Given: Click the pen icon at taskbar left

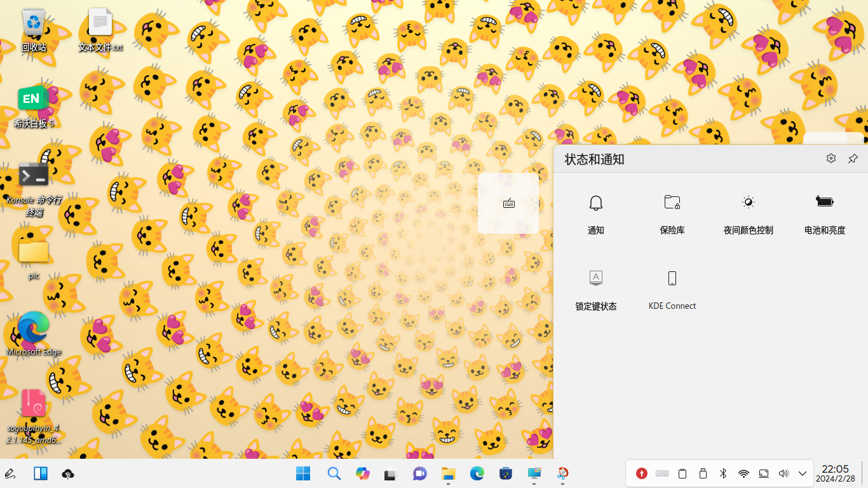Looking at the screenshot, I should tap(10, 473).
